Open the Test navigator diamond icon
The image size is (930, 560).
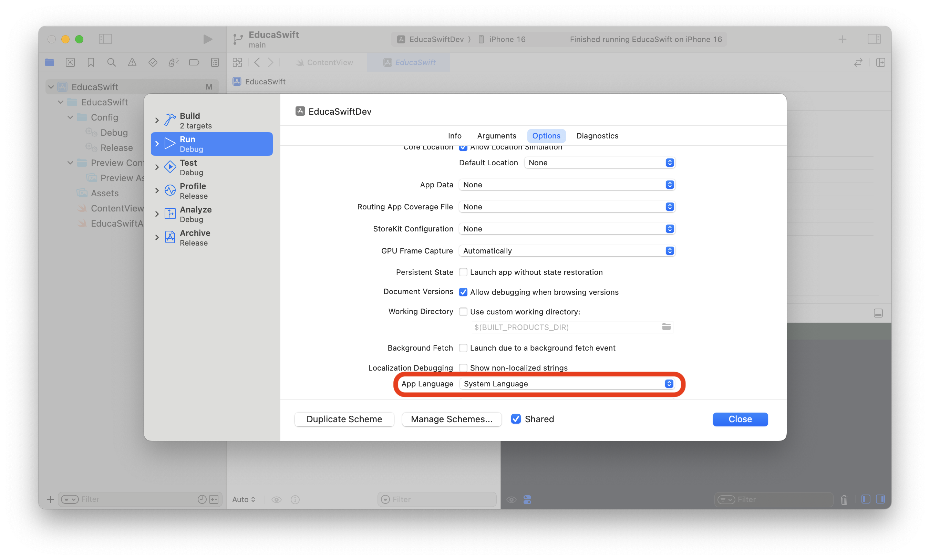tap(153, 62)
